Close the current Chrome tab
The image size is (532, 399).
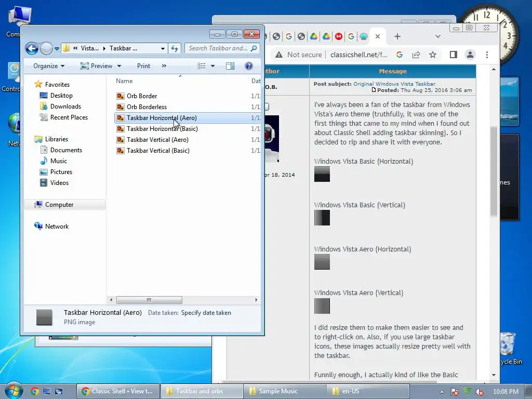[378, 36]
